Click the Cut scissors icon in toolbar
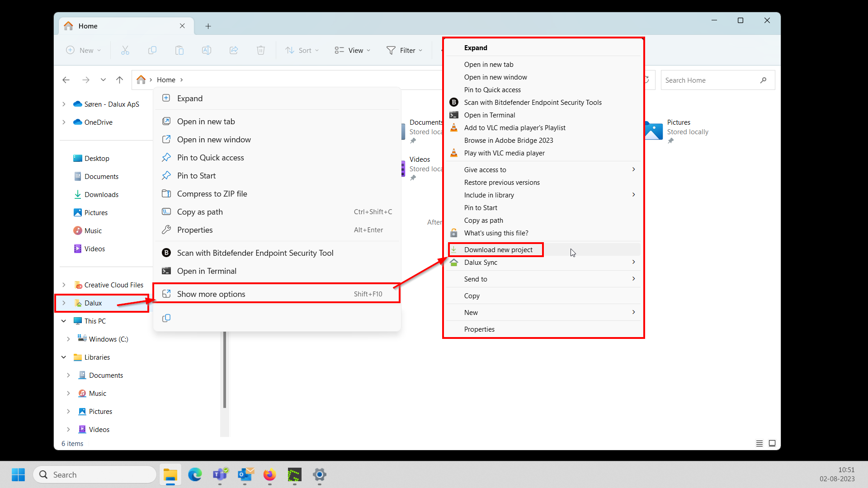The image size is (868, 488). tap(125, 50)
